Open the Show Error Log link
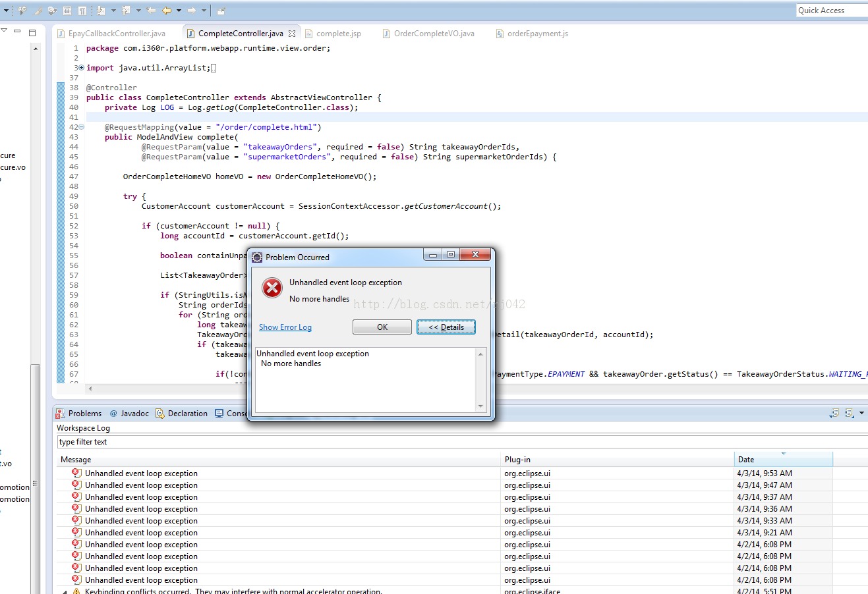 tap(285, 327)
